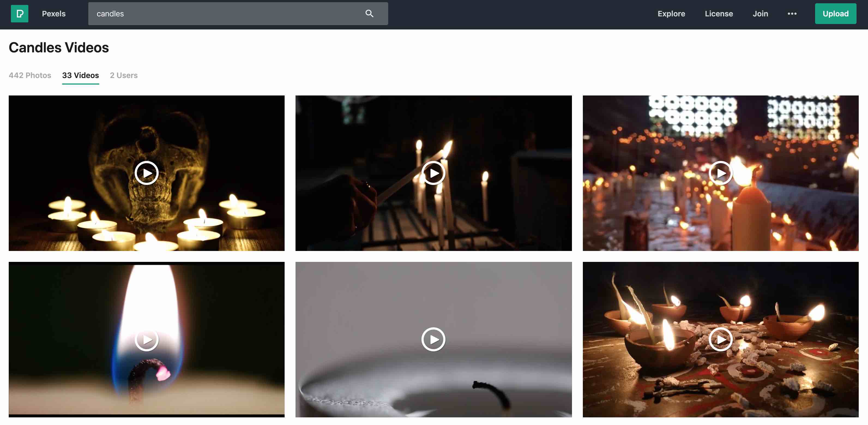Click the Join button
This screenshot has height=425, width=868.
[x=760, y=13]
